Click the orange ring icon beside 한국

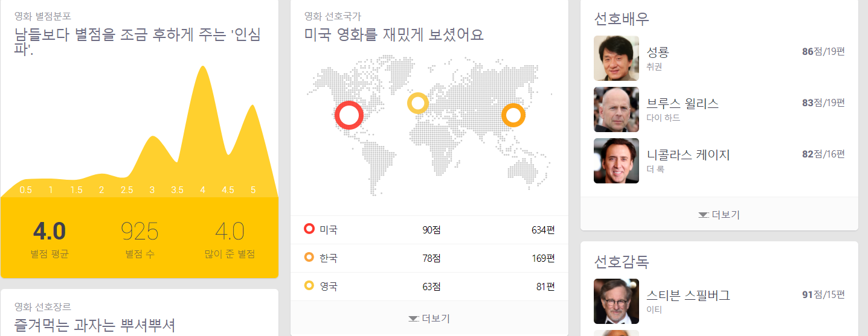[309, 258]
